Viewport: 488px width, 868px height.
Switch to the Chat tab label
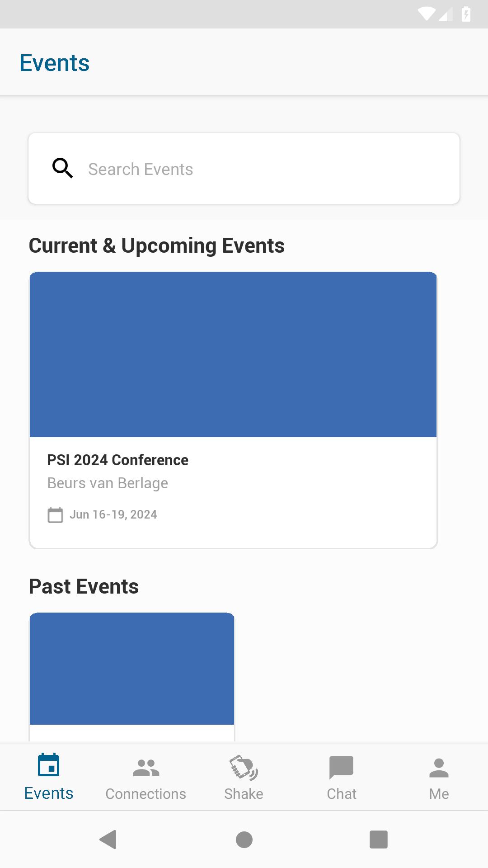(x=341, y=794)
